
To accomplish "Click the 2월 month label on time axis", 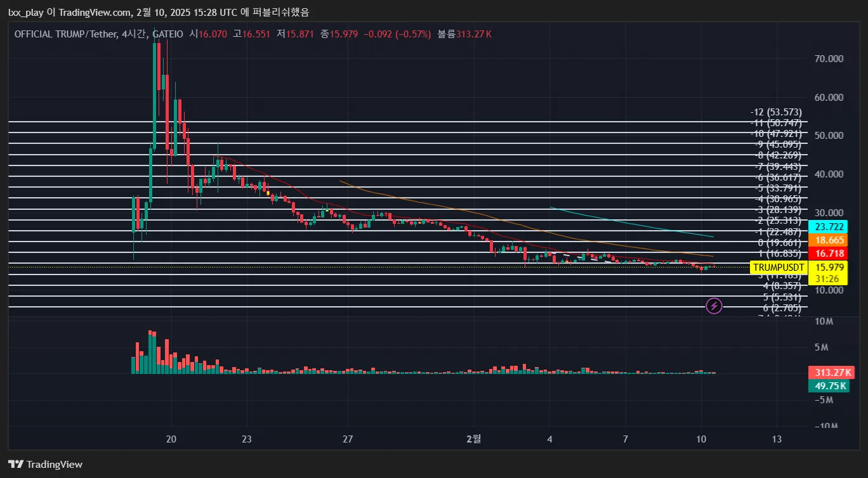I will [474, 439].
